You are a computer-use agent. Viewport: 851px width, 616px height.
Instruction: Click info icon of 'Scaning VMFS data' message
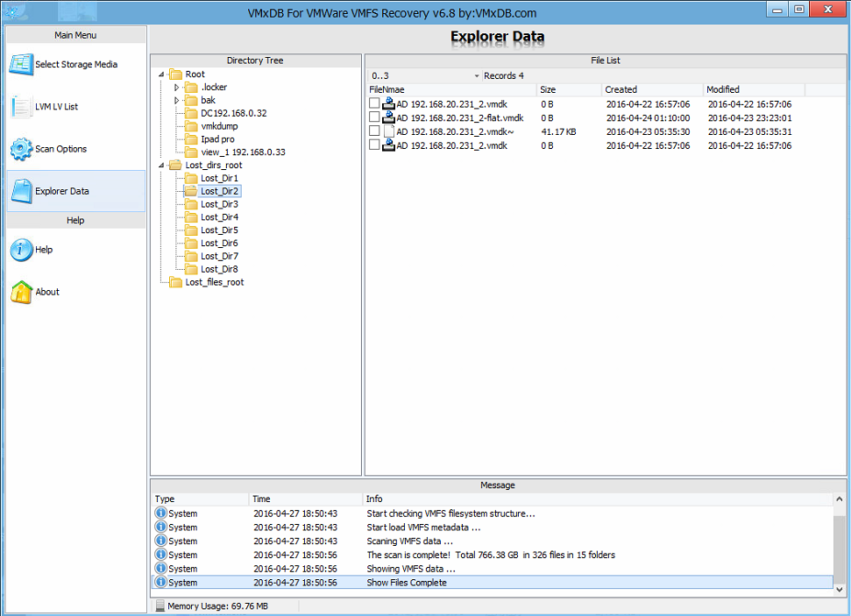coord(160,542)
